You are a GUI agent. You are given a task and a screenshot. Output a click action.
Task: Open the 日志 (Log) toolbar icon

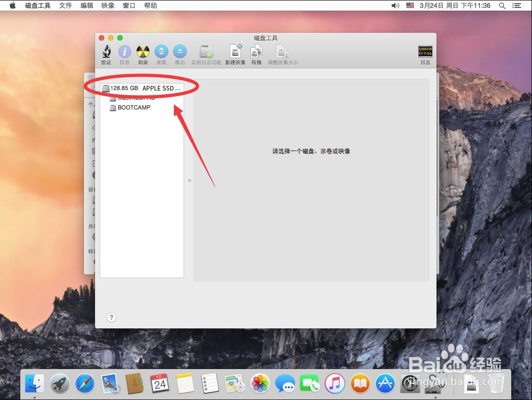(x=425, y=52)
